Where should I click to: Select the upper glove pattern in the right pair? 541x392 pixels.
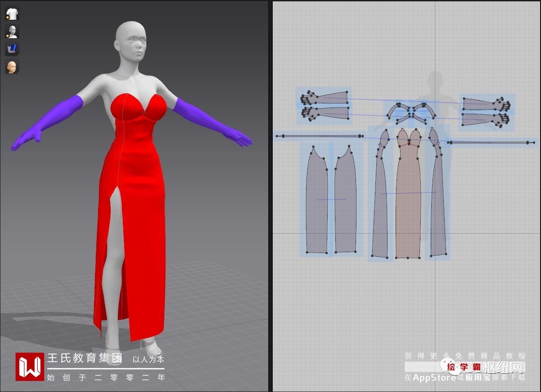point(487,104)
